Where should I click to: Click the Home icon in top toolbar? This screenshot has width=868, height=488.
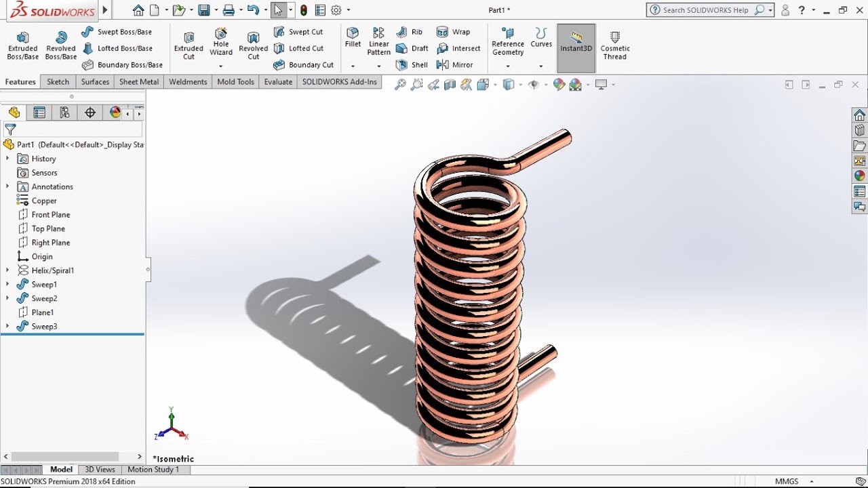click(x=138, y=10)
